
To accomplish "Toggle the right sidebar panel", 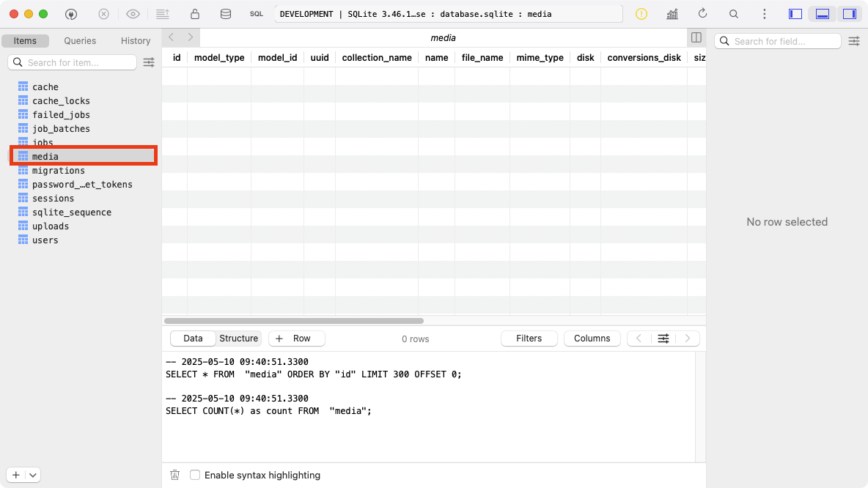I will (x=850, y=14).
